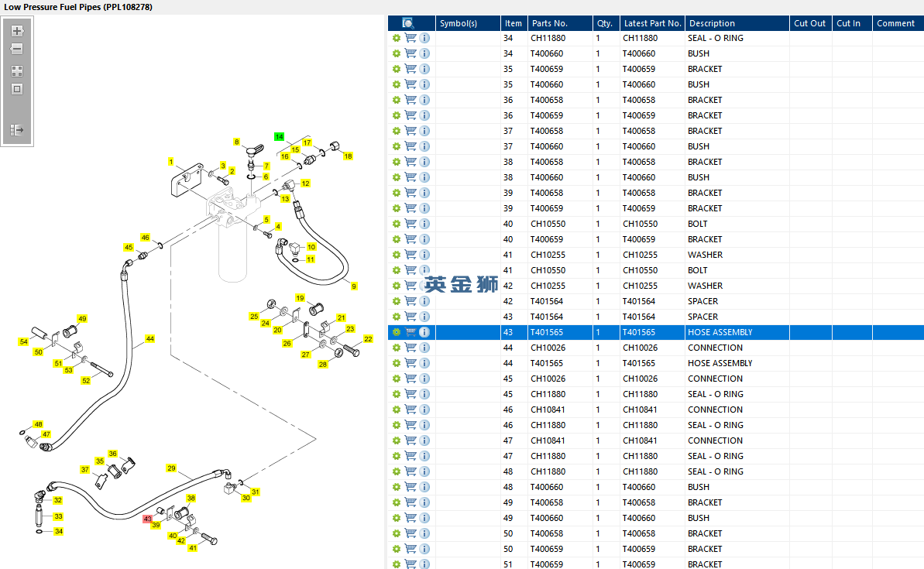924x569 pixels.
Task: Click the search icon in table header
Action: tap(408, 23)
